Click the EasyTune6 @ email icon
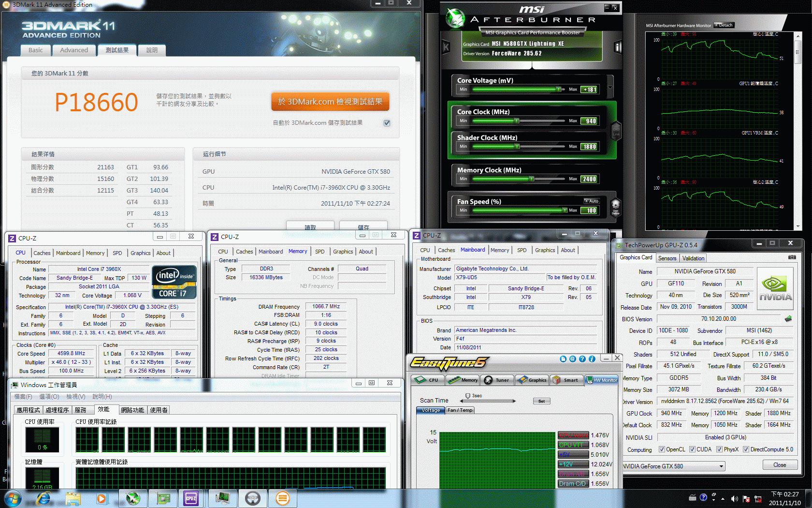Image resolution: width=812 pixels, height=508 pixels. pyautogui.click(x=573, y=359)
